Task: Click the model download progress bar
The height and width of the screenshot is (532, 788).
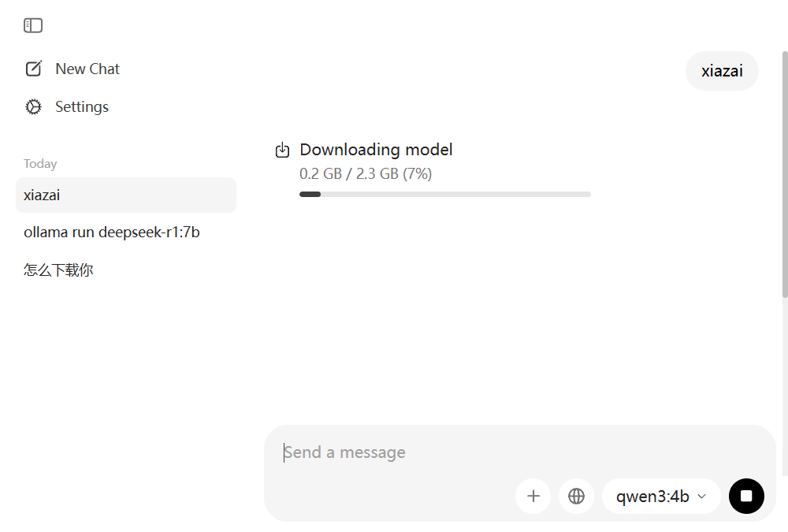Action: (x=445, y=194)
